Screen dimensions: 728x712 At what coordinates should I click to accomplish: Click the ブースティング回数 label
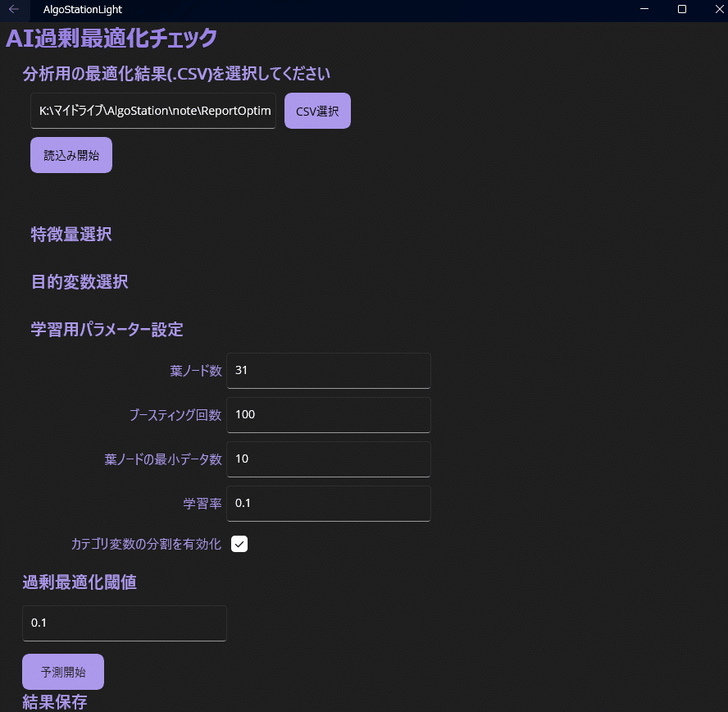coord(175,415)
